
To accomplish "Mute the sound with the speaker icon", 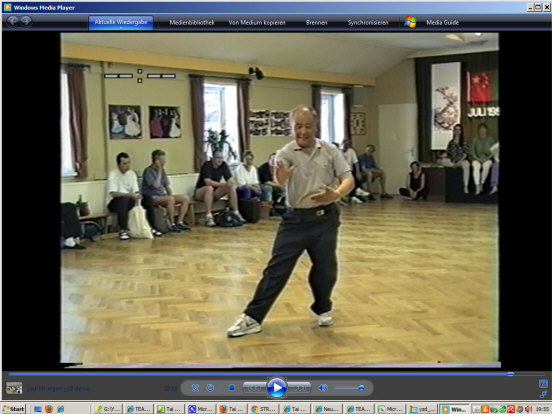I will tap(323, 388).
